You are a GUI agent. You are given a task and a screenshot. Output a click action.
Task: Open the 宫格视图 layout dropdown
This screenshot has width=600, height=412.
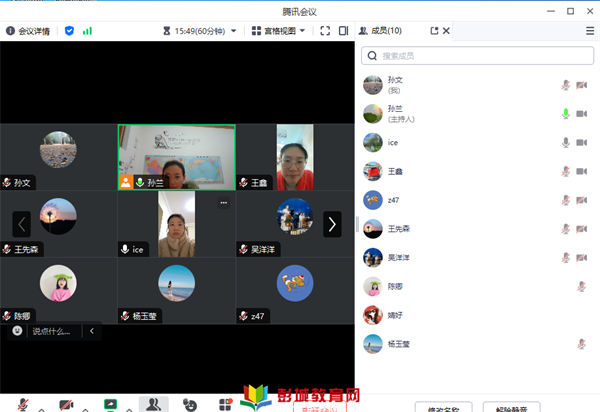point(278,31)
